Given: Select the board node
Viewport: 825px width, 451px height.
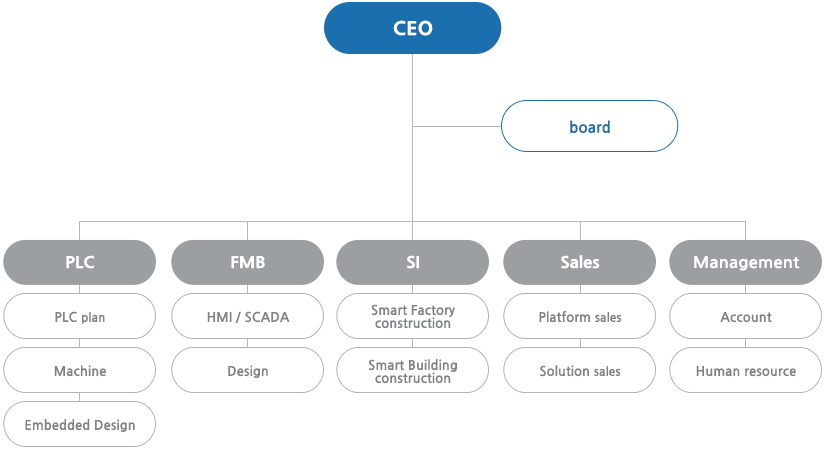Looking at the screenshot, I should (x=589, y=126).
